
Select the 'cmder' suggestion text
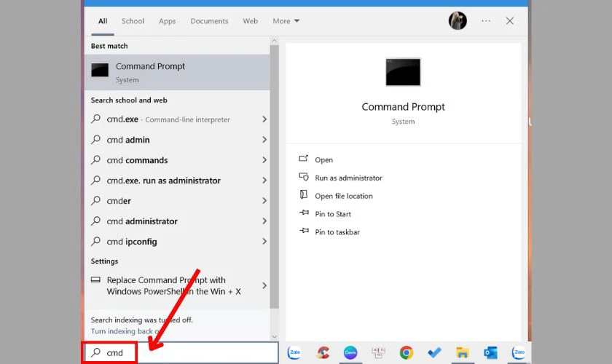119,200
